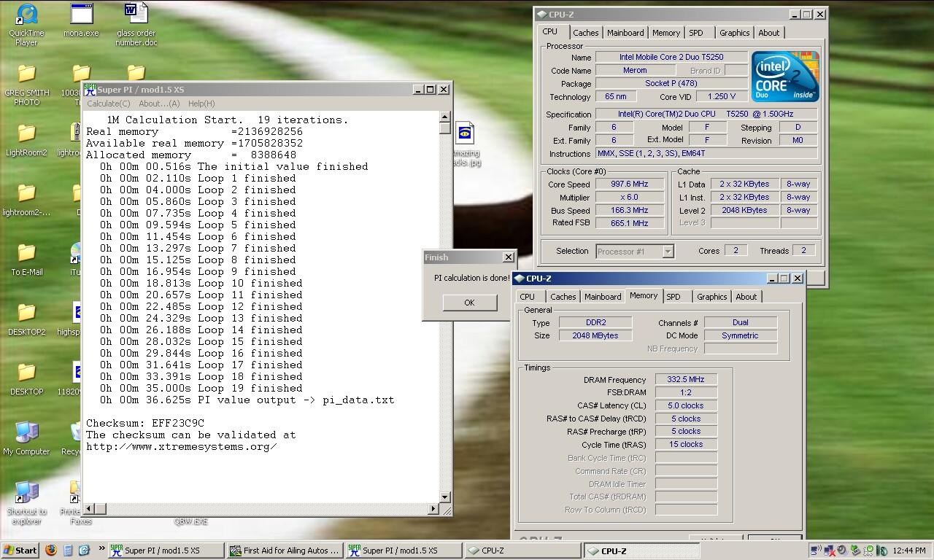Click the FSB:DRAM value "1:2"
This screenshot has width=934, height=560.
pyautogui.click(x=686, y=392)
